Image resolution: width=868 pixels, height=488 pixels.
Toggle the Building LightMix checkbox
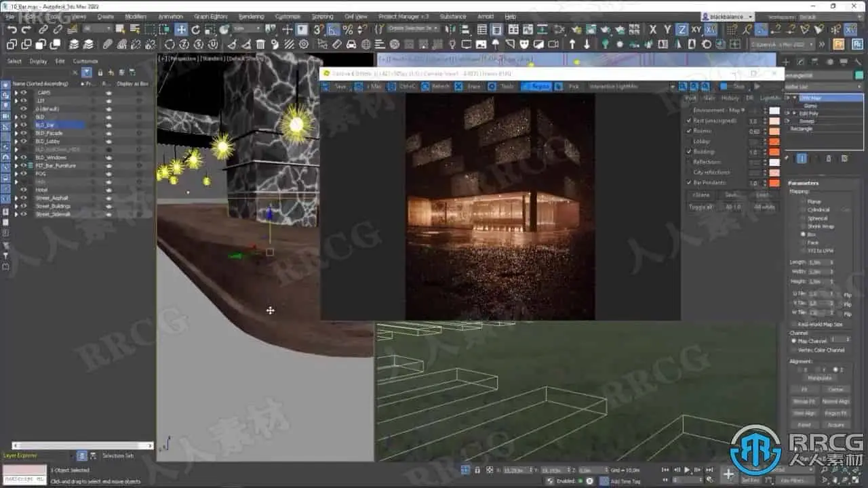(x=689, y=152)
